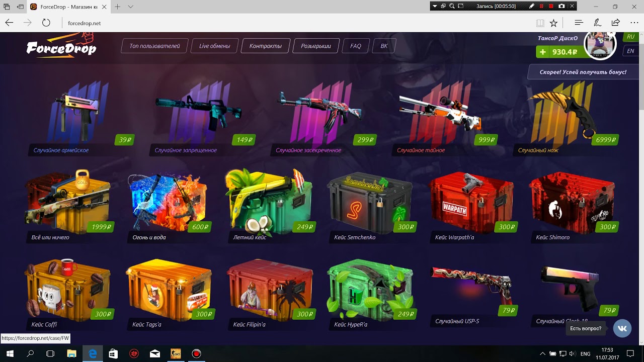Image resolution: width=644 pixels, height=362 pixels.
Task: Open the Кейс Filipin'a
Action: tap(271, 294)
